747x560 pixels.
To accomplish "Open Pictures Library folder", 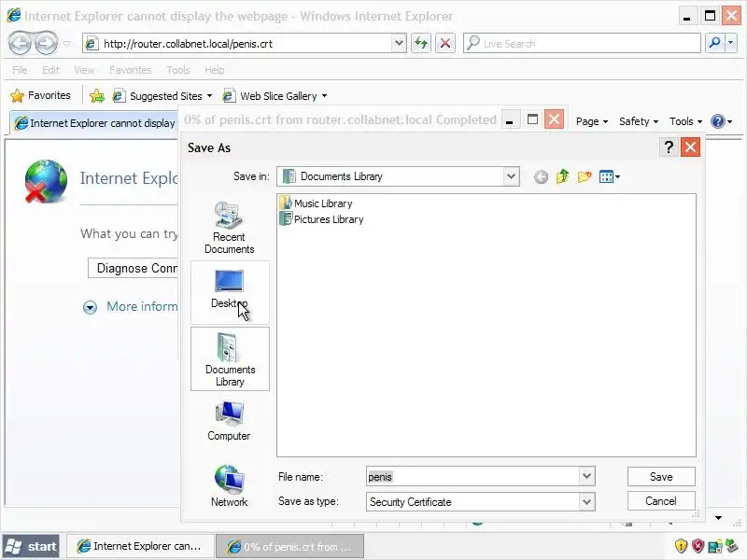I will click(322, 219).
